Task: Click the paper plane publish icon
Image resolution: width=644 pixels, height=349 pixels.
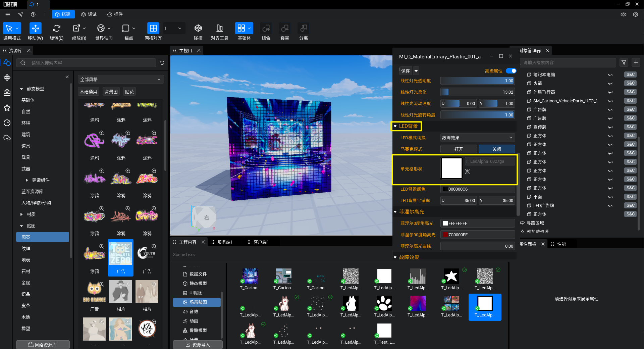Action: 20,14
